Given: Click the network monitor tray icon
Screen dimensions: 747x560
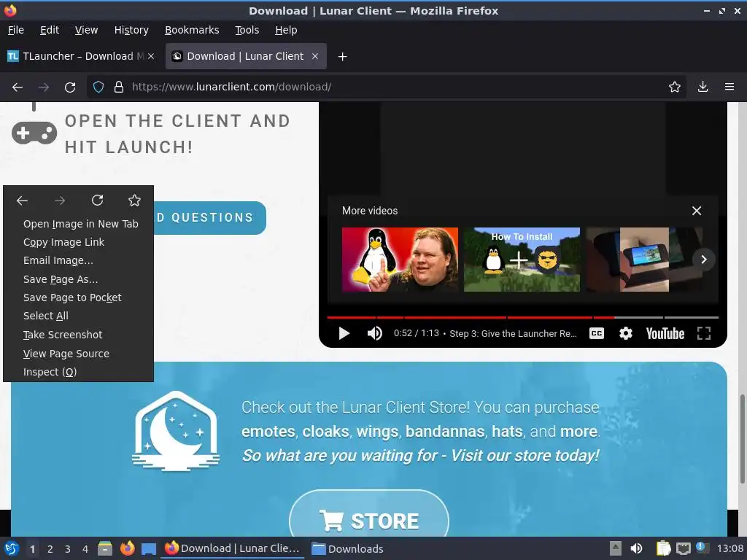Looking at the screenshot, I should (683, 548).
